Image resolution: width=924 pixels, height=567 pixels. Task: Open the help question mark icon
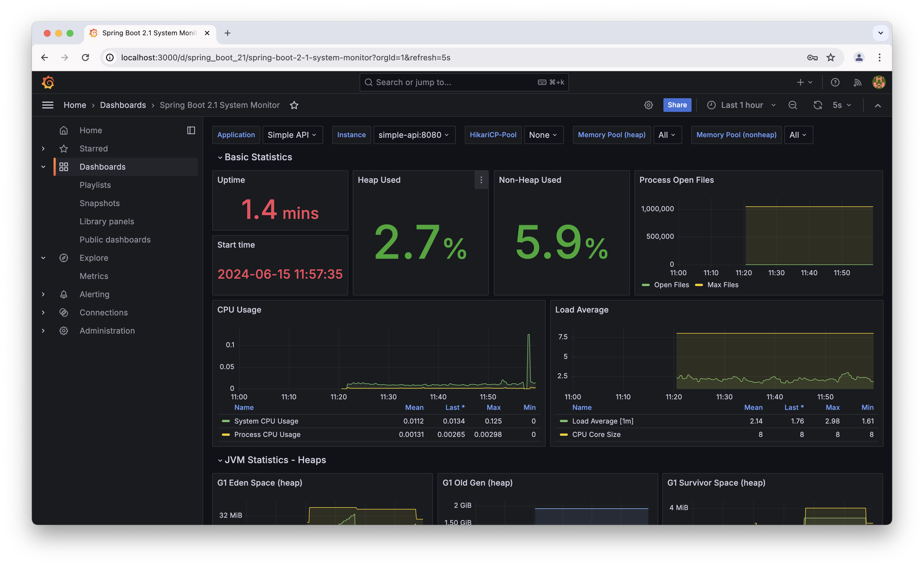(835, 82)
